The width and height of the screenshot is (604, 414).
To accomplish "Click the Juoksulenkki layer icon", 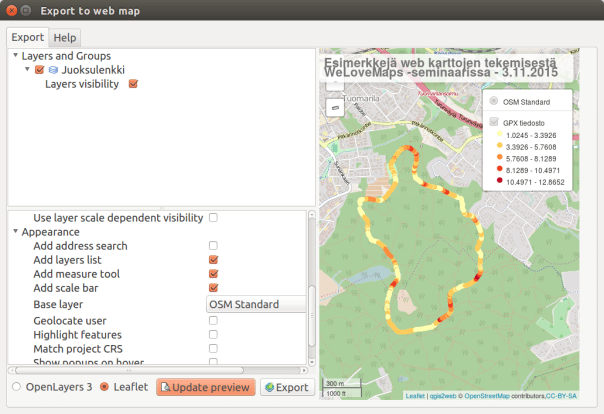I will click(x=53, y=70).
